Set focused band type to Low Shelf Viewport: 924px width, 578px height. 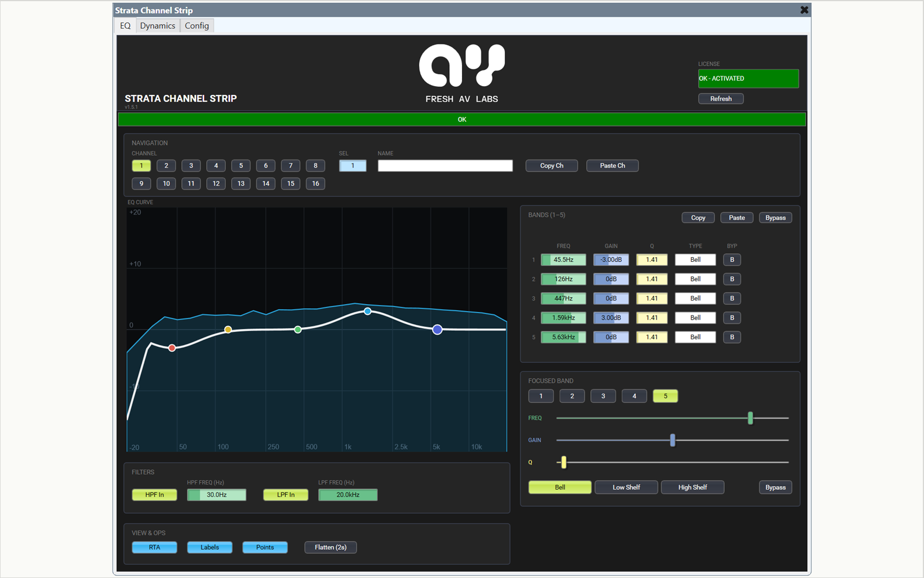(626, 487)
